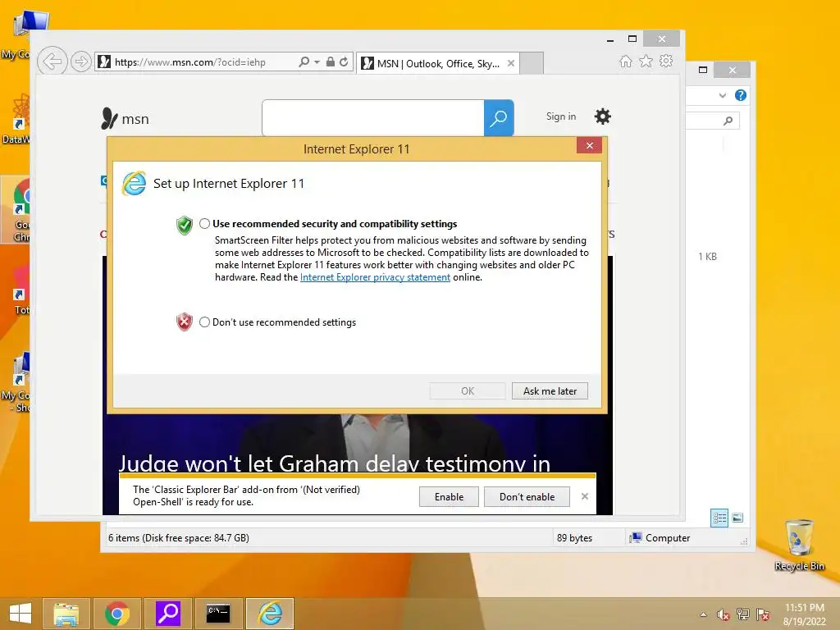Open File Explorer from the taskbar
Image resolution: width=840 pixels, height=630 pixels.
click(66, 614)
